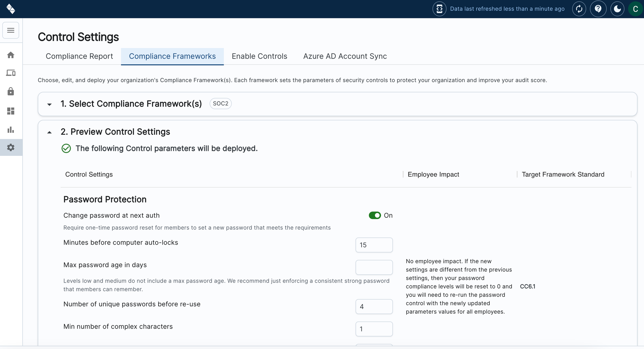
Task: Switch to Compliance Report tab
Action: click(79, 56)
